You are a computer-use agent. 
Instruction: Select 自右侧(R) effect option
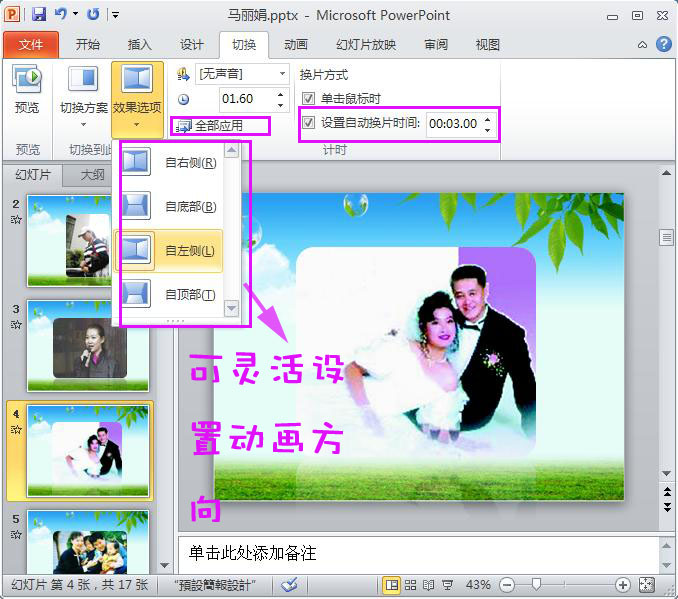pyautogui.click(x=169, y=163)
